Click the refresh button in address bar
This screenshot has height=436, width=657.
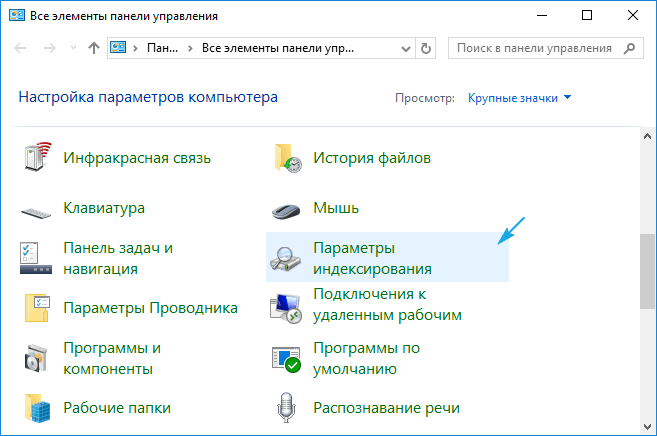[x=428, y=48]
